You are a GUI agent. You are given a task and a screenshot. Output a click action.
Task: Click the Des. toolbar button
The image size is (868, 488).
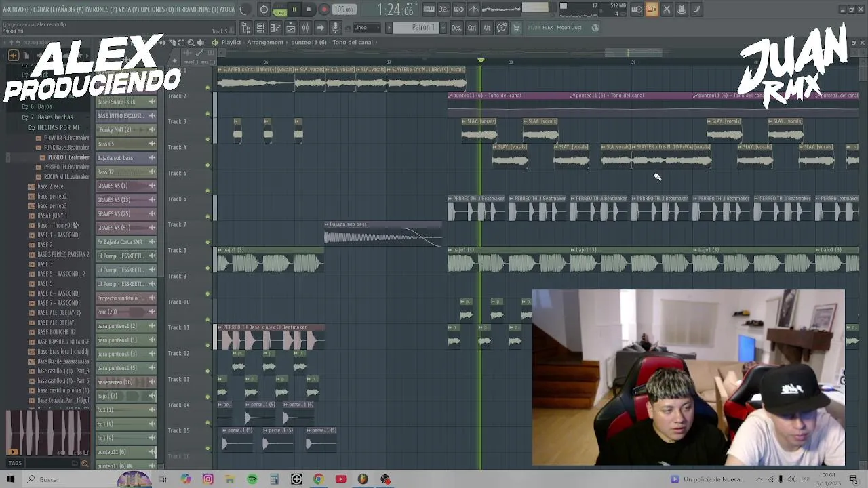pyautogui.click(x=456, y=28)
